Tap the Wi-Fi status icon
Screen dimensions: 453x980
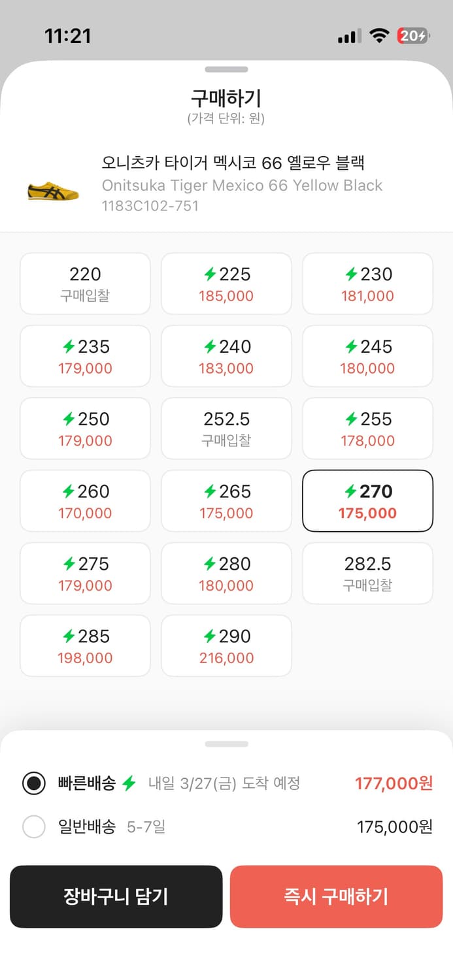point(378,36)
